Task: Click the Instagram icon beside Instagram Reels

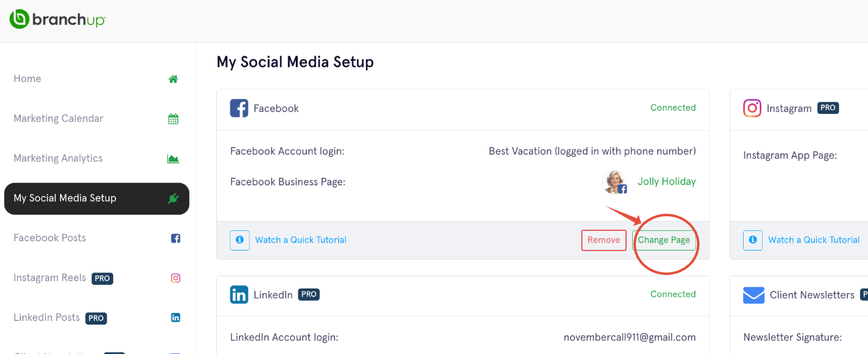Action: point(176,278)
